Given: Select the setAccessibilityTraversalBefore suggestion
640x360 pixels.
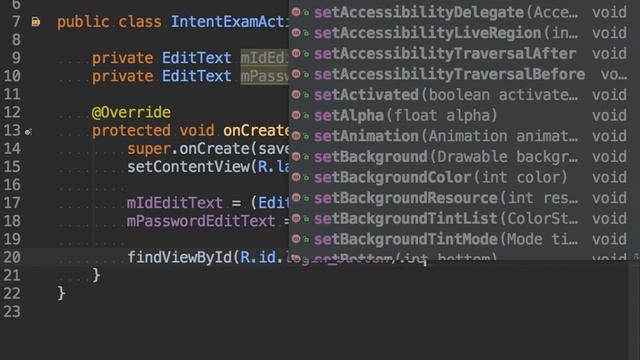Looking at the screenshot, I should [x=459, y=74].
